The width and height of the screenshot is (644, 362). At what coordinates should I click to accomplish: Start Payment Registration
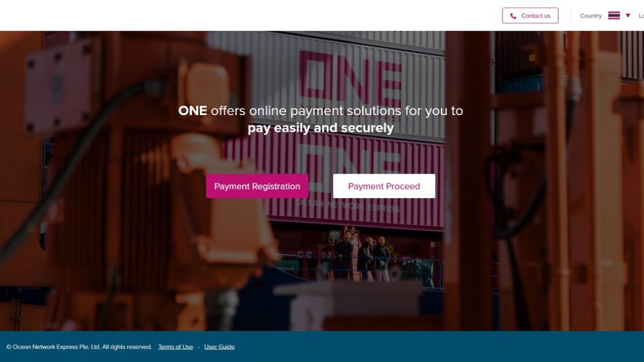point(257,186)
